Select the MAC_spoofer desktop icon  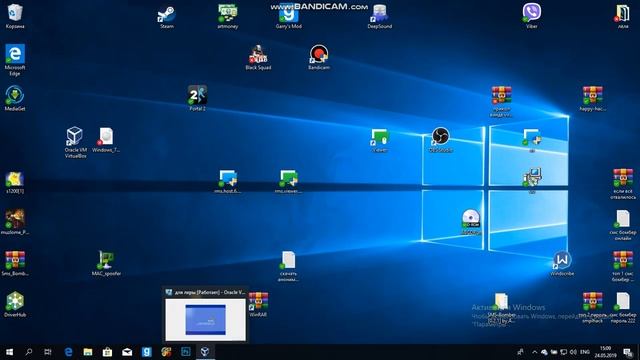coord(106,261)
